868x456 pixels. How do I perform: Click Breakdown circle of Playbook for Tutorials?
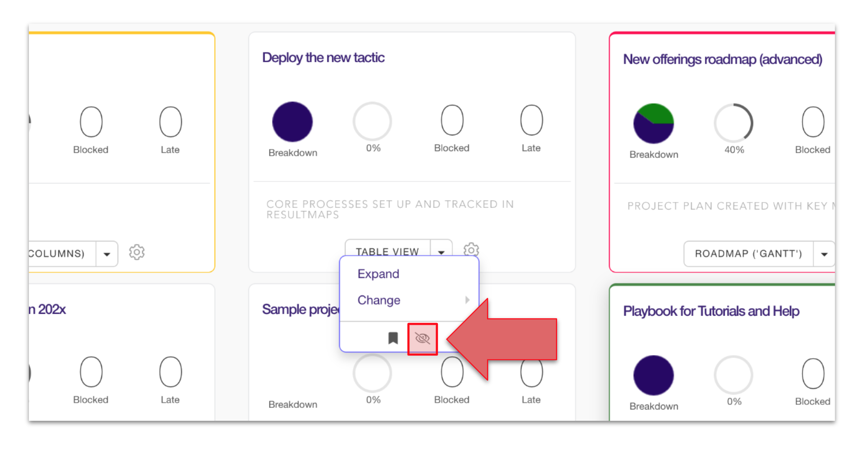[x=653, y=376]
